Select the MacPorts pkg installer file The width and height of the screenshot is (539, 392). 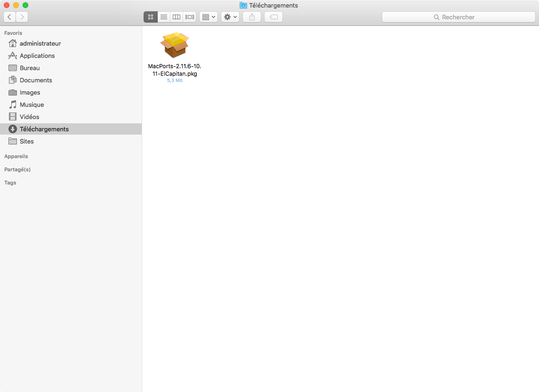point(175,46)
